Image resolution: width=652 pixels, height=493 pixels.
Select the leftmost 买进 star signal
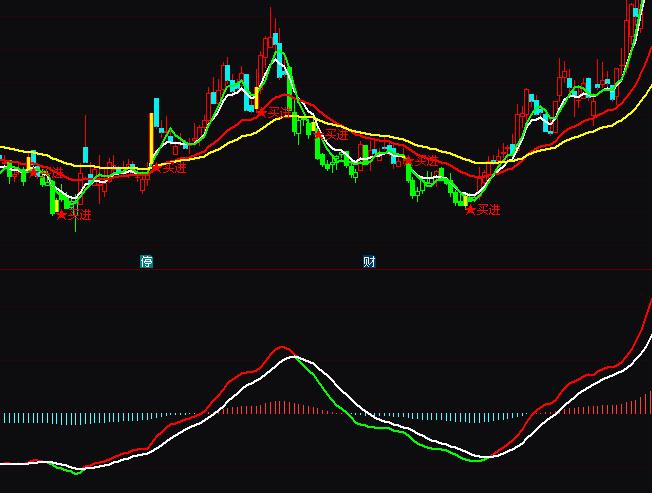point(33,171)
